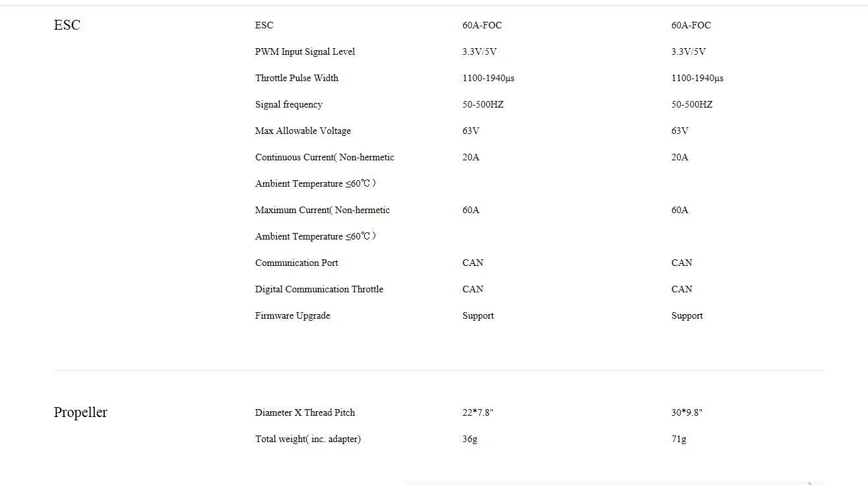Viewport: 868px width, 485px height.
Task: Click the Max Allowable Voltage label
Action: click(303, 131)
